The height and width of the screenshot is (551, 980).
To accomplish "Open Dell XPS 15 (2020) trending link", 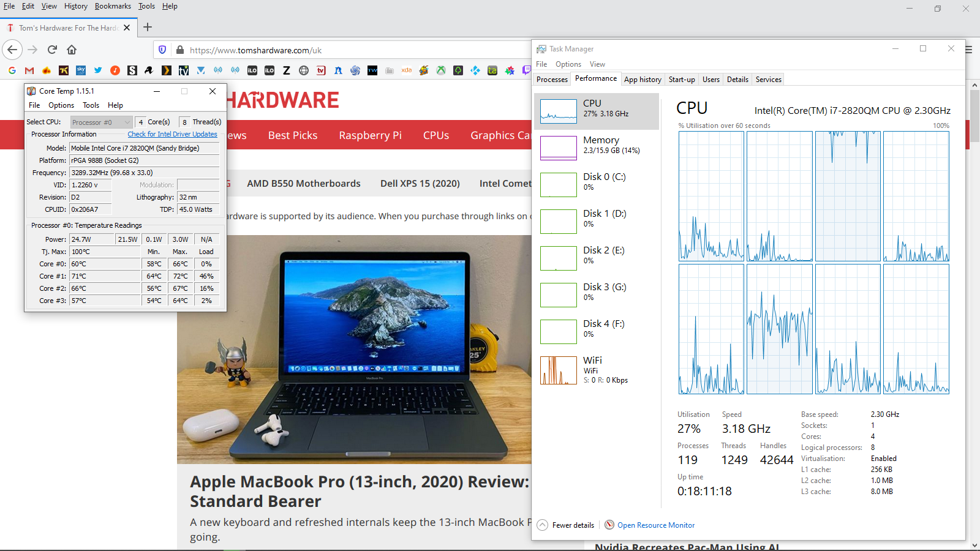I will click(x=420, y=183).
